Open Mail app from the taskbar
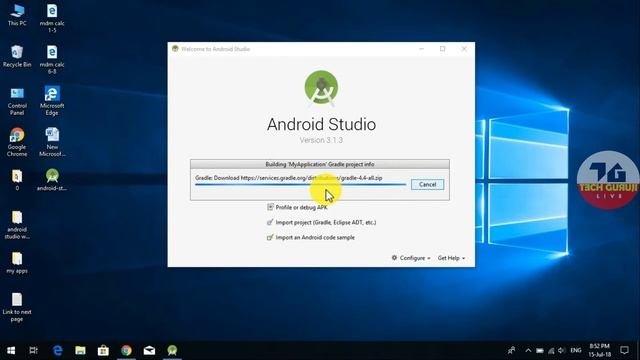 tap(149, 351)
